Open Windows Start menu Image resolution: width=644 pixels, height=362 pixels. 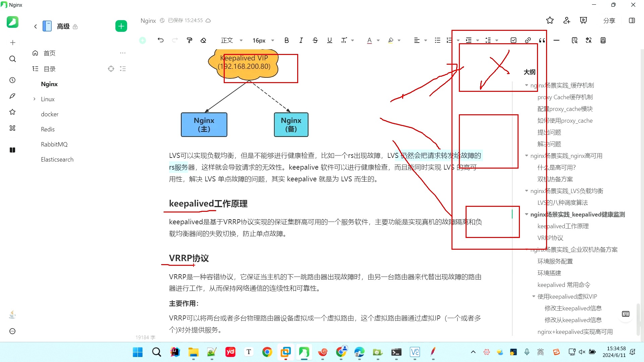(x=138, y=352)
